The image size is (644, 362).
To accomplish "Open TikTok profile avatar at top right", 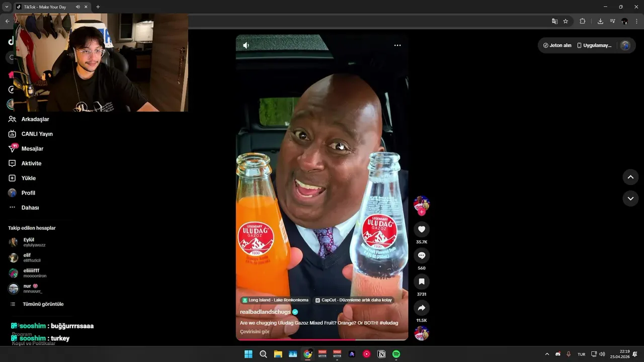I will tap(625, 45).
